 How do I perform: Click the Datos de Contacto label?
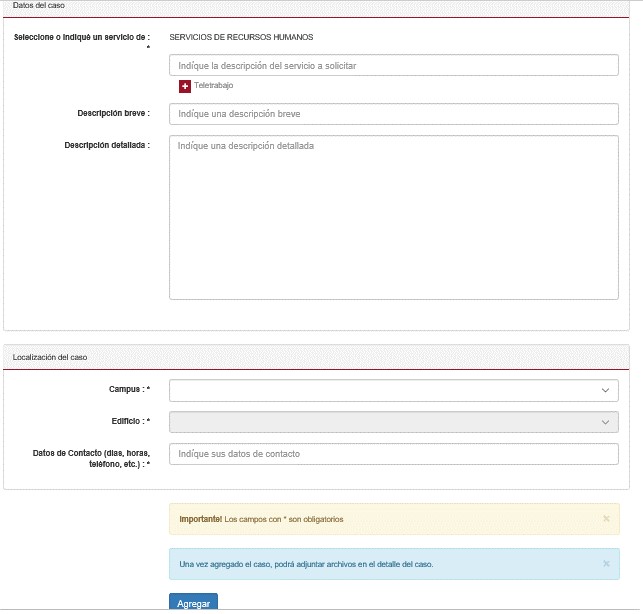91,458
